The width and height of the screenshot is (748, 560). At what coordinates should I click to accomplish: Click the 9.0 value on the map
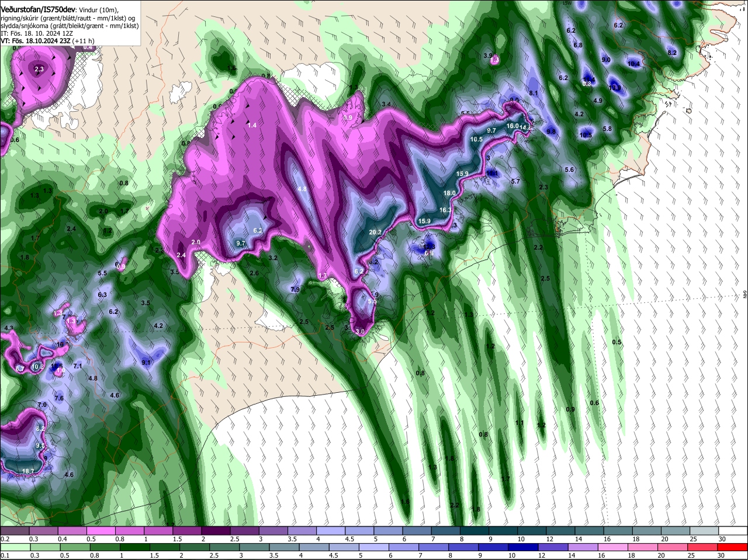606,60
